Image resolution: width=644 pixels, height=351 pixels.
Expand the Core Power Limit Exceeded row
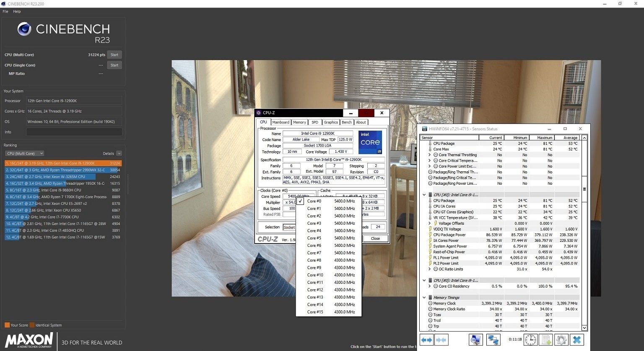pyautogui.click(x=429, y=166)
